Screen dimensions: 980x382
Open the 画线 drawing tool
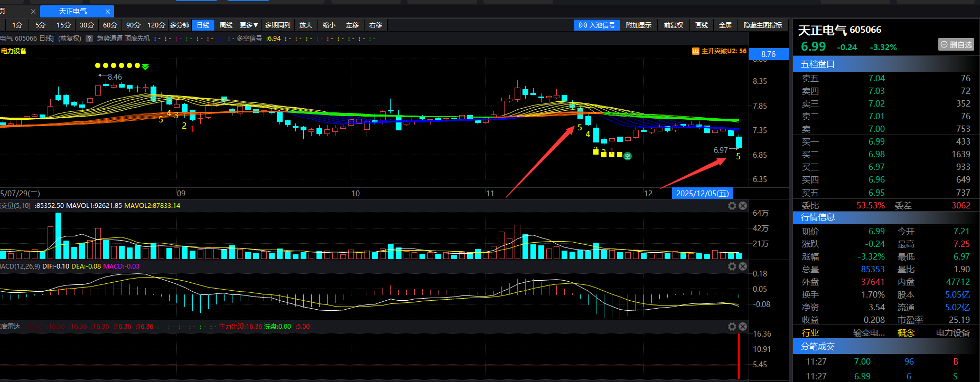(x=702, y=25)
